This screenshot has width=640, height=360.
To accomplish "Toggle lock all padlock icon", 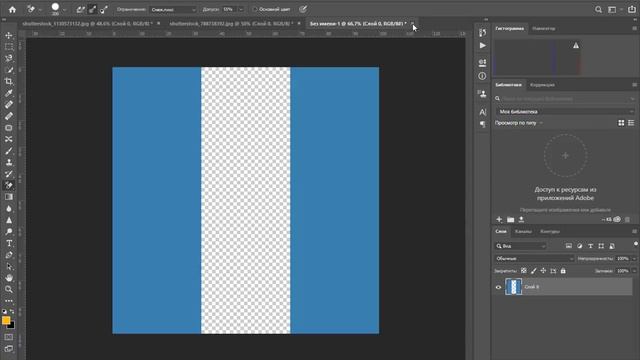I will 563,271.
